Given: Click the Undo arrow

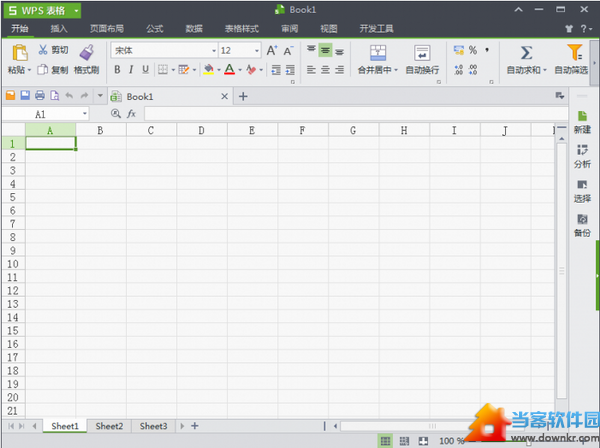Looking at the screenshot, I should click(69, 95).
